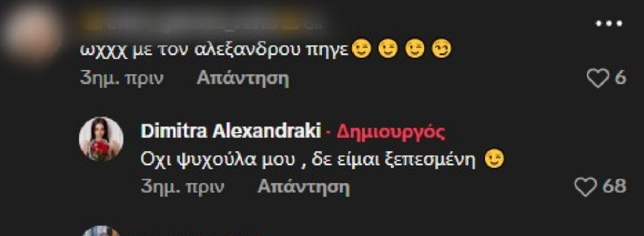Open the partially visible avatar at the bottom

pos(101,231)
